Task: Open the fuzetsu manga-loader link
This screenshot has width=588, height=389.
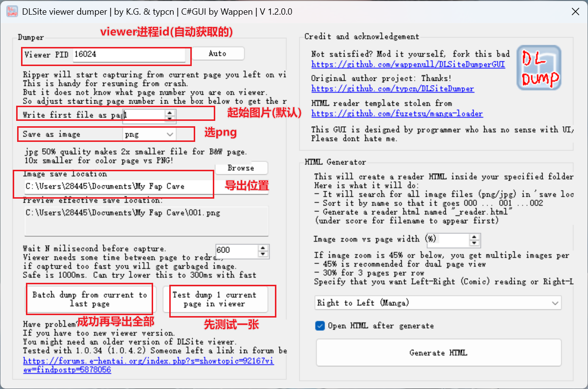Action: pos(397,114)
